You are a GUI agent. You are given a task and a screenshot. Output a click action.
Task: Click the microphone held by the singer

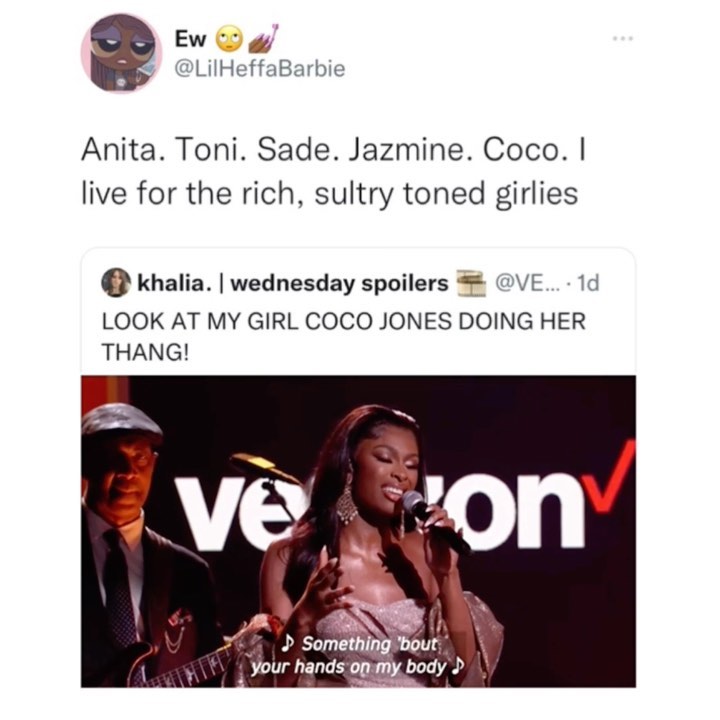[x=434, y=521]
